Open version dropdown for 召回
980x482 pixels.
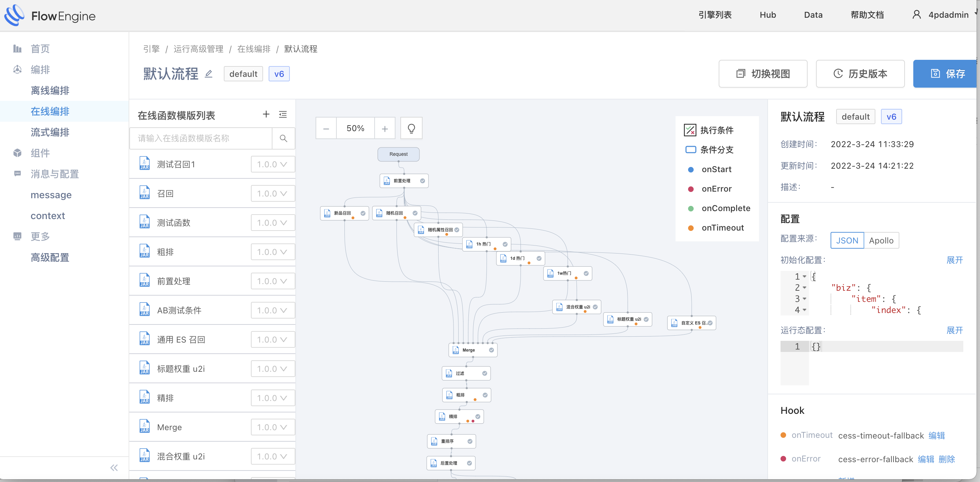pos(272,193)
